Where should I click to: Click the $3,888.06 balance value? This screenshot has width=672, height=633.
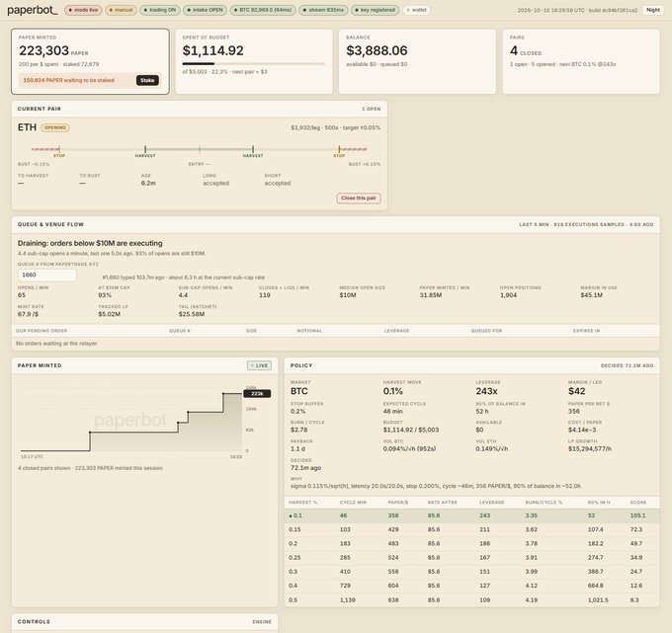click(377, 50)
